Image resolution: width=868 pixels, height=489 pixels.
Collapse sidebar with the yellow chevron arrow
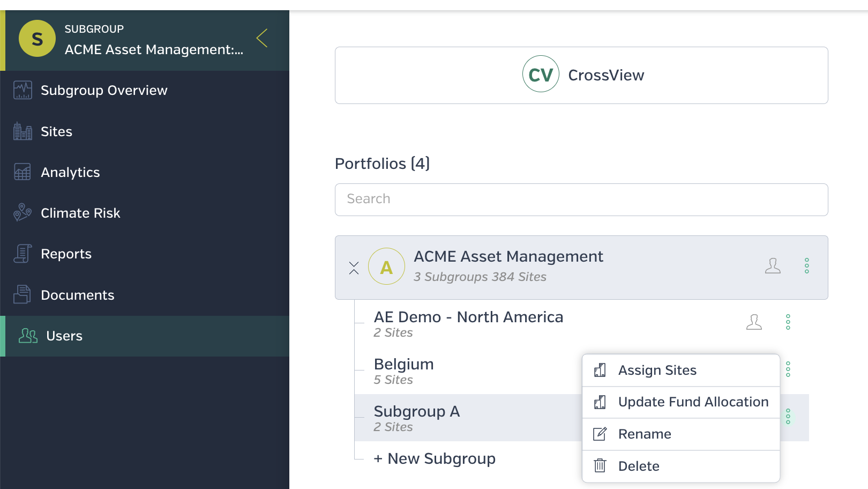262,38
